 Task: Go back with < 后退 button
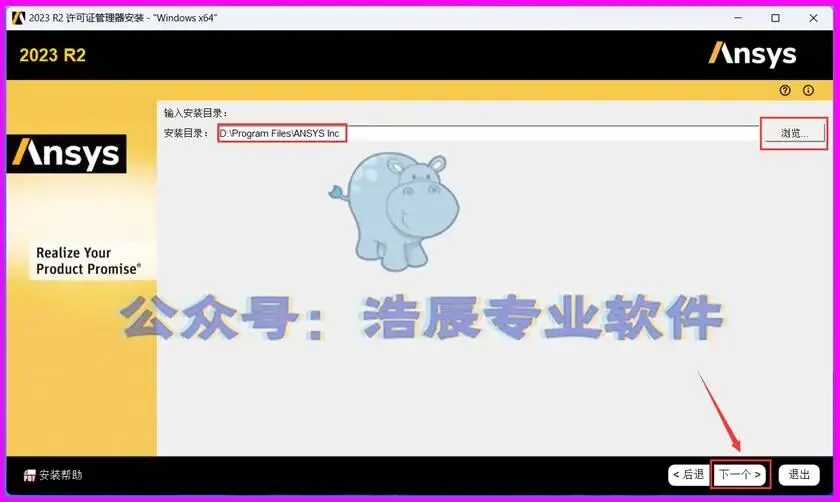[x=688, y=475]
